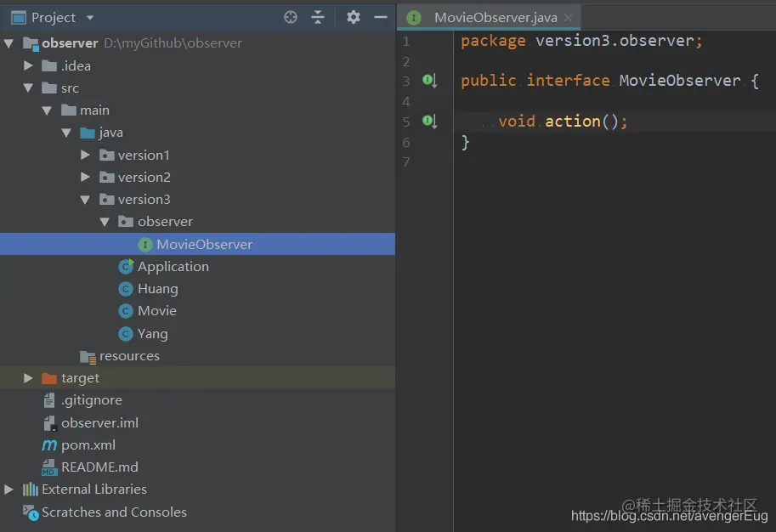Collapse the observer project root arrow

coord(8,43)
